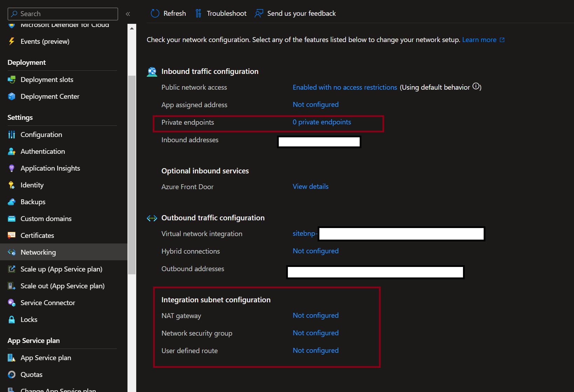Click the Quotas icon
Image resolution: width=574 pixels, height=392 pixels.
(12, 374)
